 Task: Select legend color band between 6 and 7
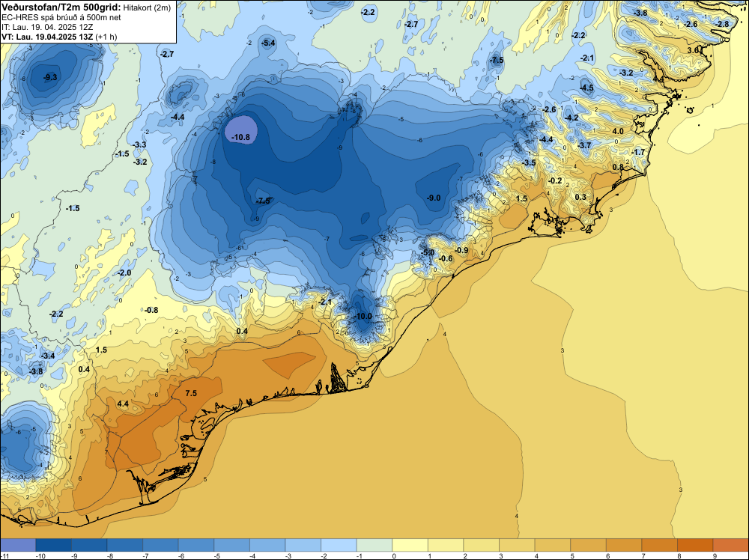point(624,545)
